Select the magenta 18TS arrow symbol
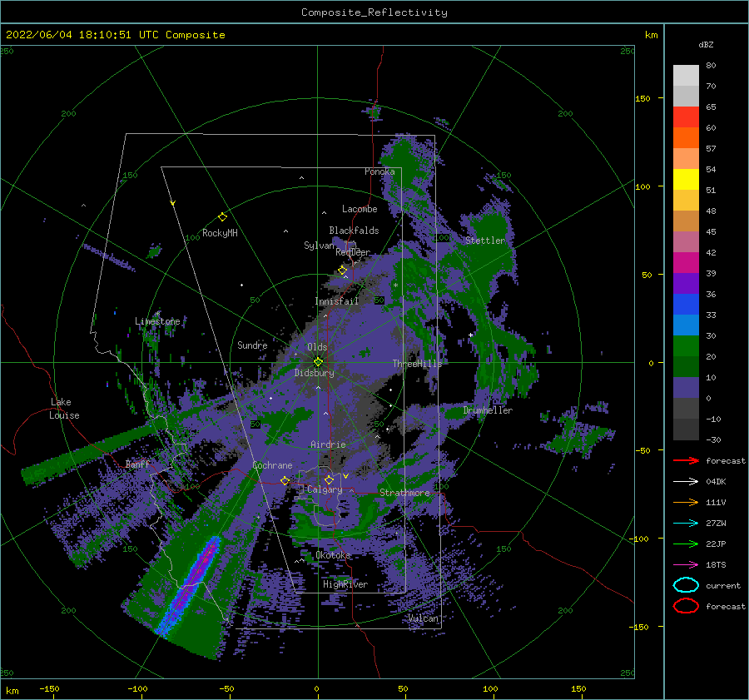The width and height of the screenshot is (749, 700). pos(686,565)
